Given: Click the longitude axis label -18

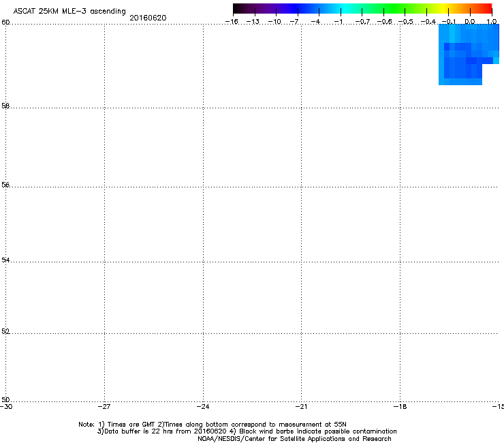Looking at the screenshot, I should click(x=400, y=407).
